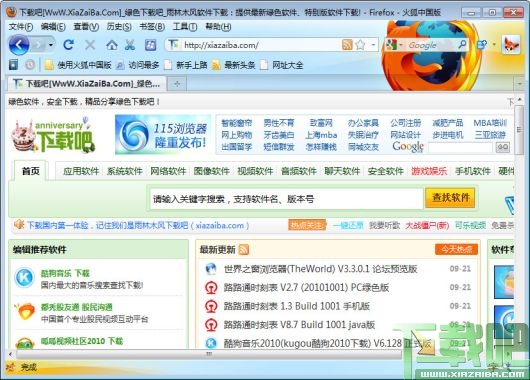The image size is (530, 380).
Task: Click the Google logo in the page header
Action: click(408, 147)
